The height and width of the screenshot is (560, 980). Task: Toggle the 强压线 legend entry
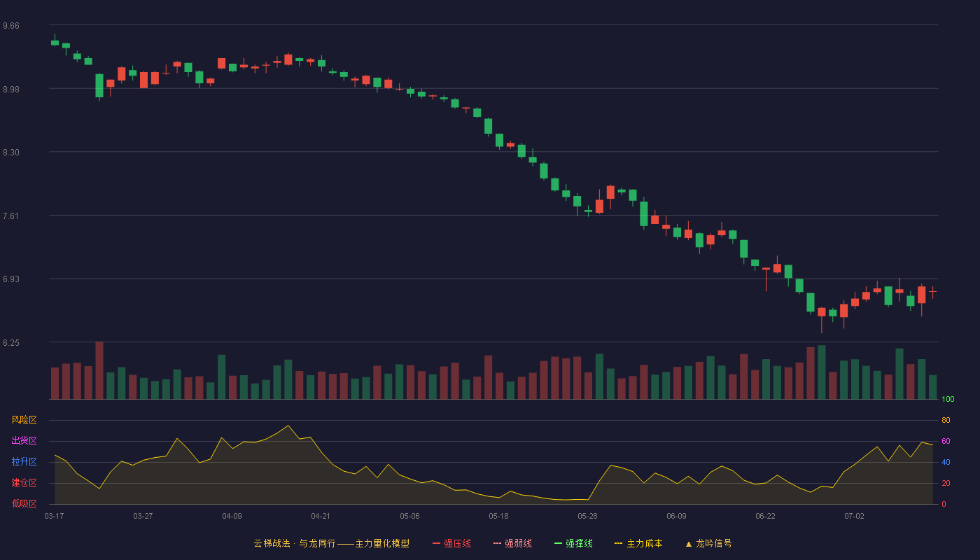[x=451, y=543]
